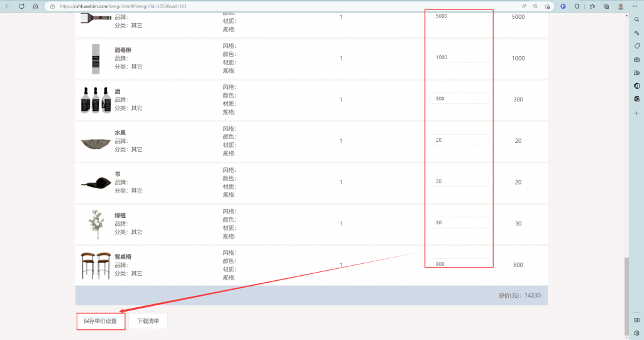
Task: Click the 书 product thumbnail
Action: pyautogui.click(x=96, y=183)
